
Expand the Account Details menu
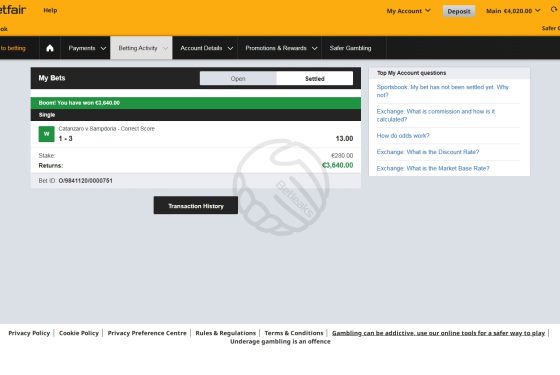(x=206, y=48)
